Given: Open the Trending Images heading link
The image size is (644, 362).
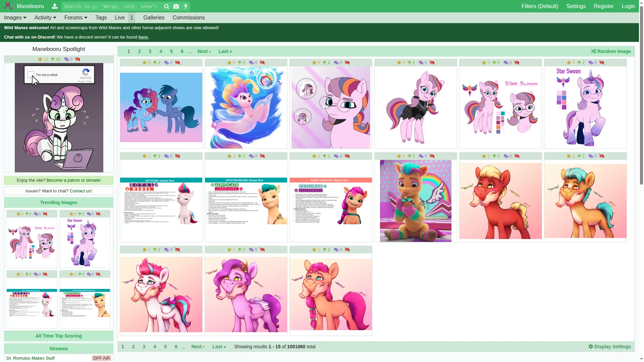Looking at the screenshot, I should pos(59,202).
